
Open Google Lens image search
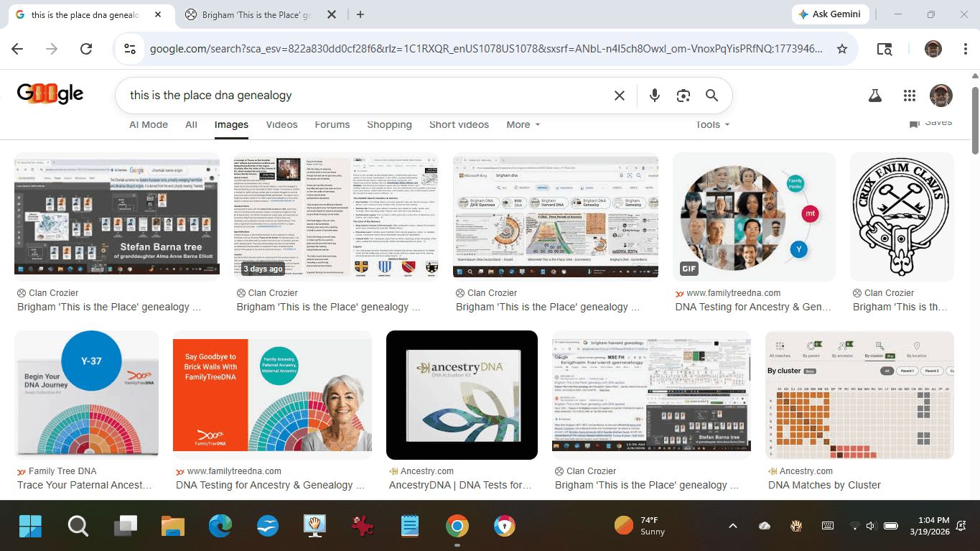[683, 96]
